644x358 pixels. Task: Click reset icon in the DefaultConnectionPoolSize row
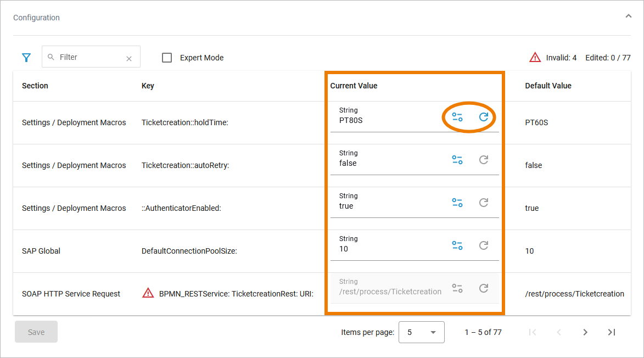pyautogui.click(x=484, y=245)
